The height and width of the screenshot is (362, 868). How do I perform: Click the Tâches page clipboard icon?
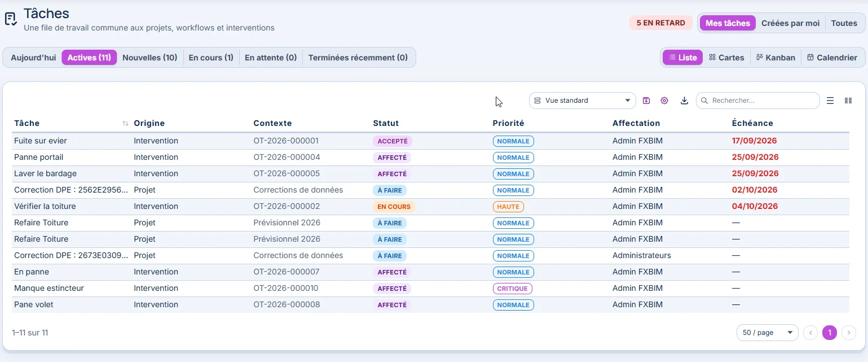coord(10,19)
